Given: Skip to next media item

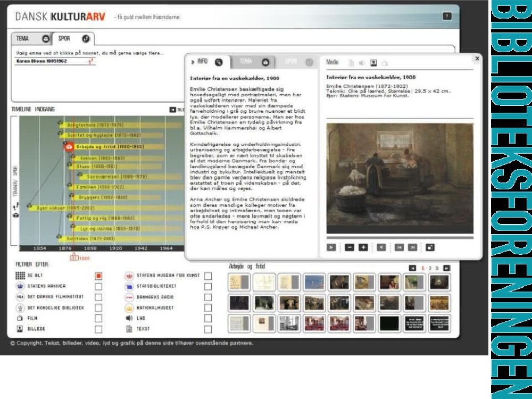Looking at the screenshot, I should pyautogui.click(x=413, y=247).
